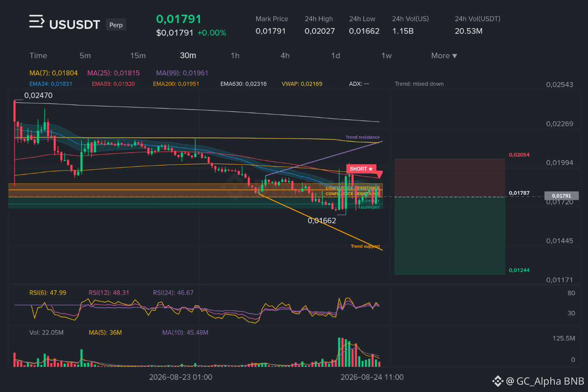Click the red stop-loss zone of the short position

coord(450,178)
